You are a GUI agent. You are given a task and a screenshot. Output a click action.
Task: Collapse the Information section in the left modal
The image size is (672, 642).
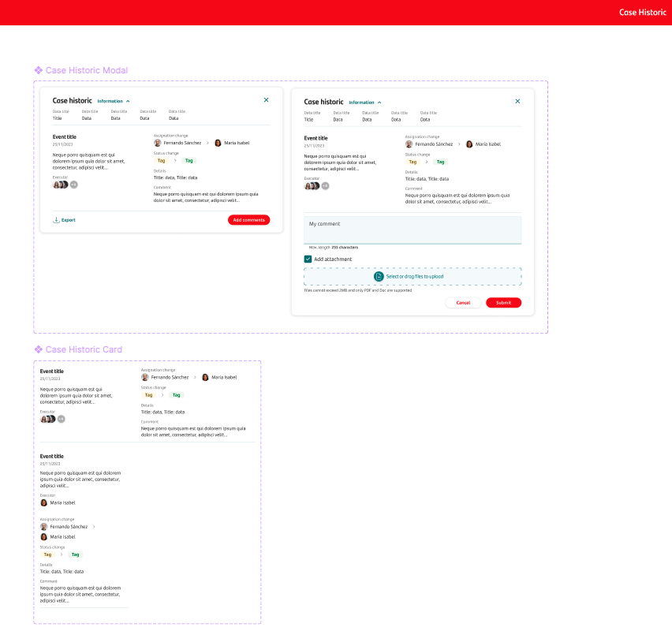(113, 101)
